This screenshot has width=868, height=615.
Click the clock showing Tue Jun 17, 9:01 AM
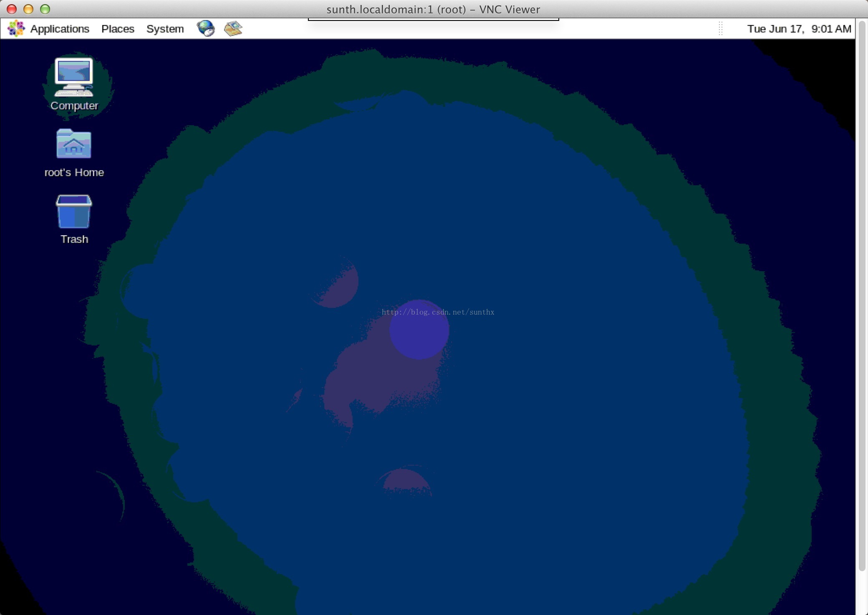click(x=799, y=29)
